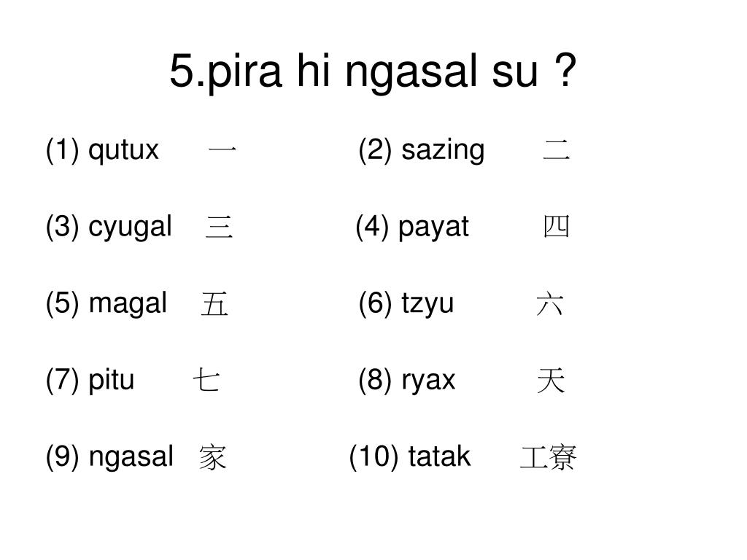
Task: Click the Chinese character 二 beside sazing
Action: click(557, 150)
